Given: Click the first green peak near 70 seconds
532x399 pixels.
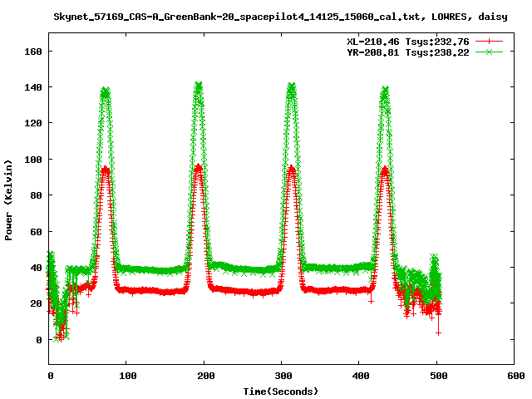Looking at the screenshot, I should pyautogui.click(x=106, y=92).
